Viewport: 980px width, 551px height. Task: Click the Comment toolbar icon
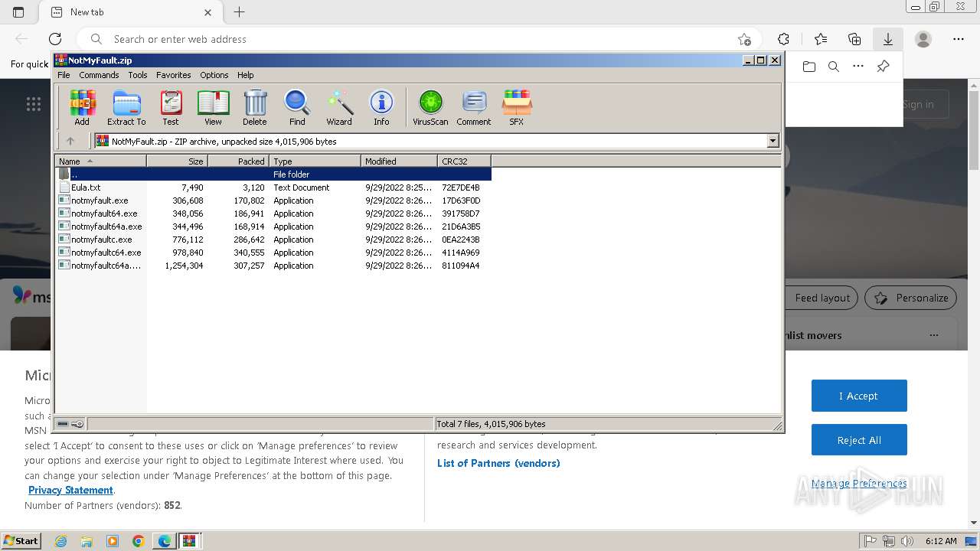click(x=474, y=107)
